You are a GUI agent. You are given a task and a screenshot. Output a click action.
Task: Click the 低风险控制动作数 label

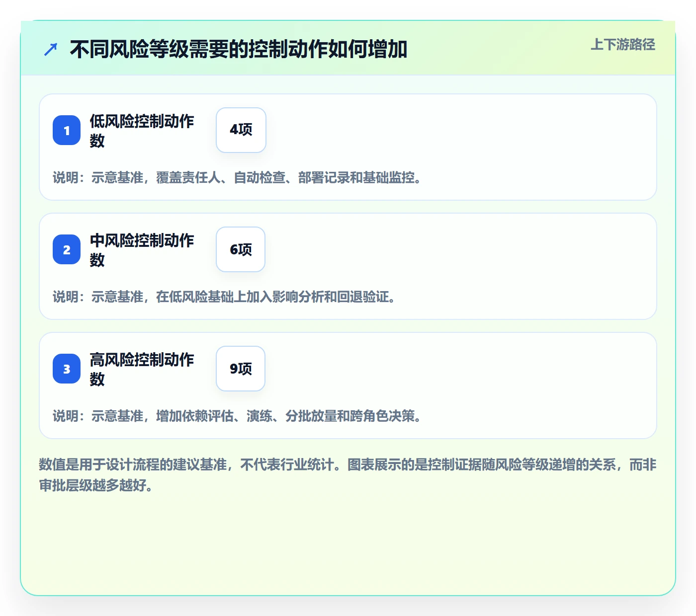142,131
